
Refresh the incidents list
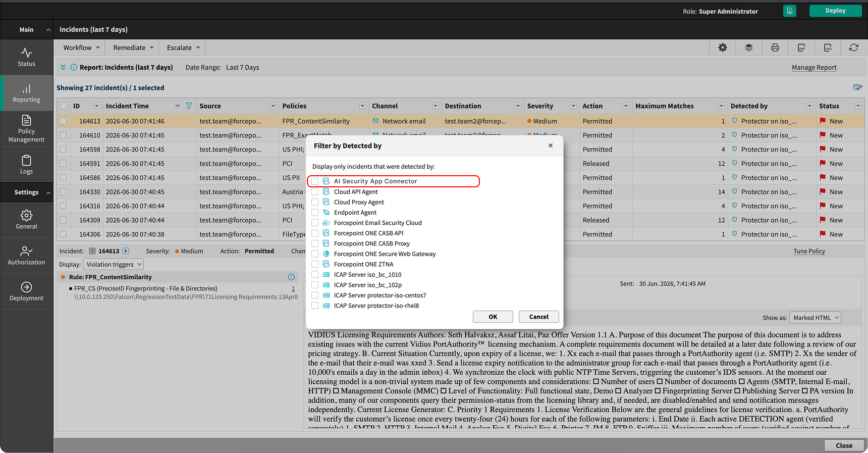coord(854,47)
